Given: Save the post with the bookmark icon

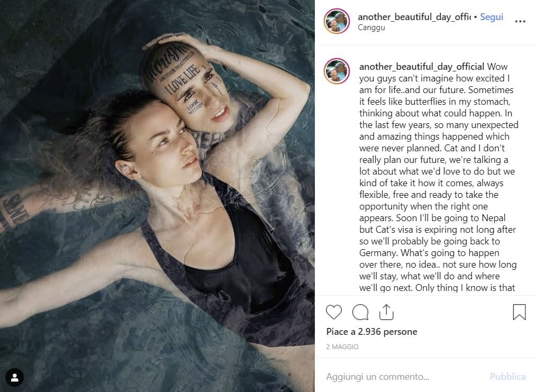Looking at the screenshot, I should click(x=519, y=312).
